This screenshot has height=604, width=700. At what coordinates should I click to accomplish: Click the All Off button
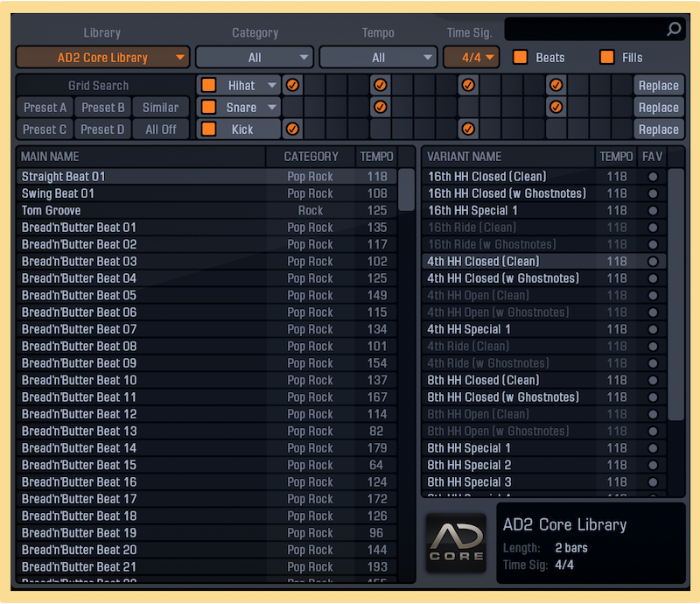coord(161,129)
